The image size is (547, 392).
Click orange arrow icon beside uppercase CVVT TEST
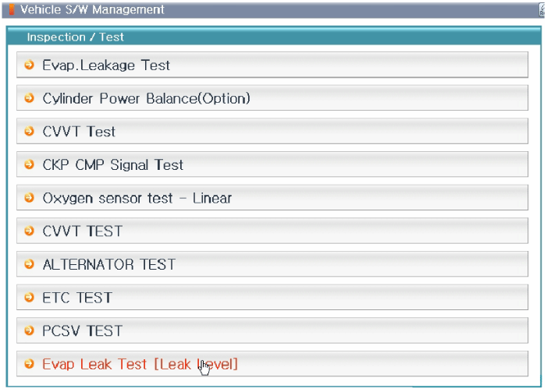[30, 231]
